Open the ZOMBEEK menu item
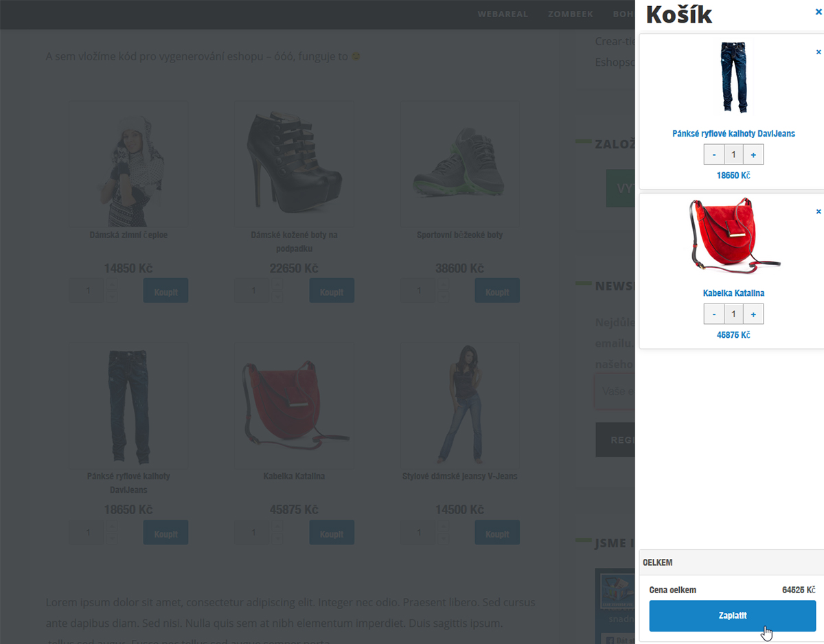Screen dimensions: 824x644 click(571, 14)
